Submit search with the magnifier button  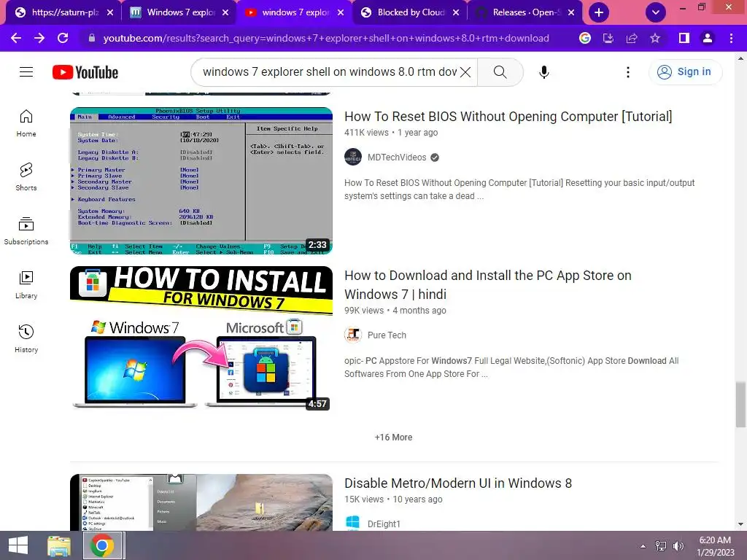click(x=500, y=72)
